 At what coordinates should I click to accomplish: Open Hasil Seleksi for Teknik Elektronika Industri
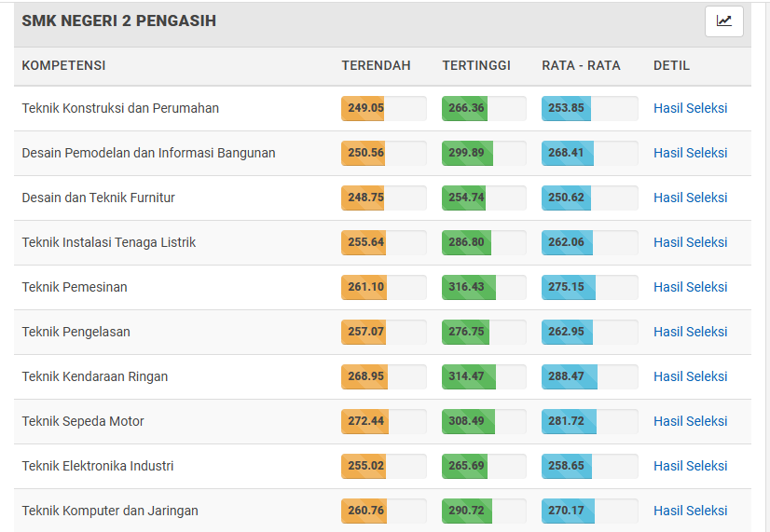[690, 465]
